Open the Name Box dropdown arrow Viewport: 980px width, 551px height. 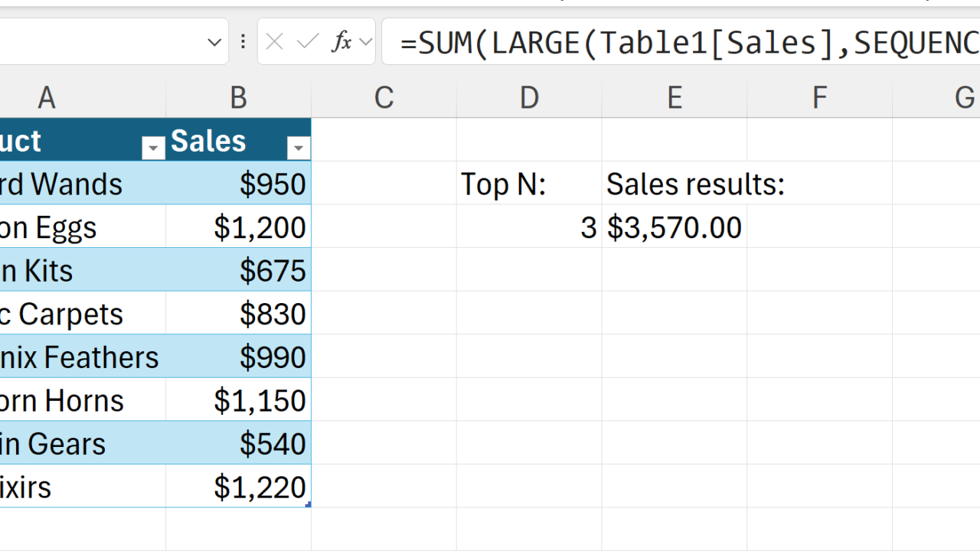point(214,42)
